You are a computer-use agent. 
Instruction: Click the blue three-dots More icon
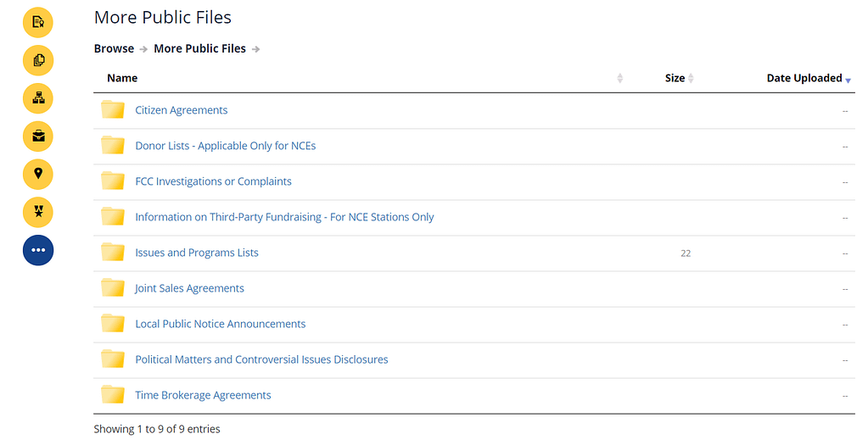tap(38, 250)
